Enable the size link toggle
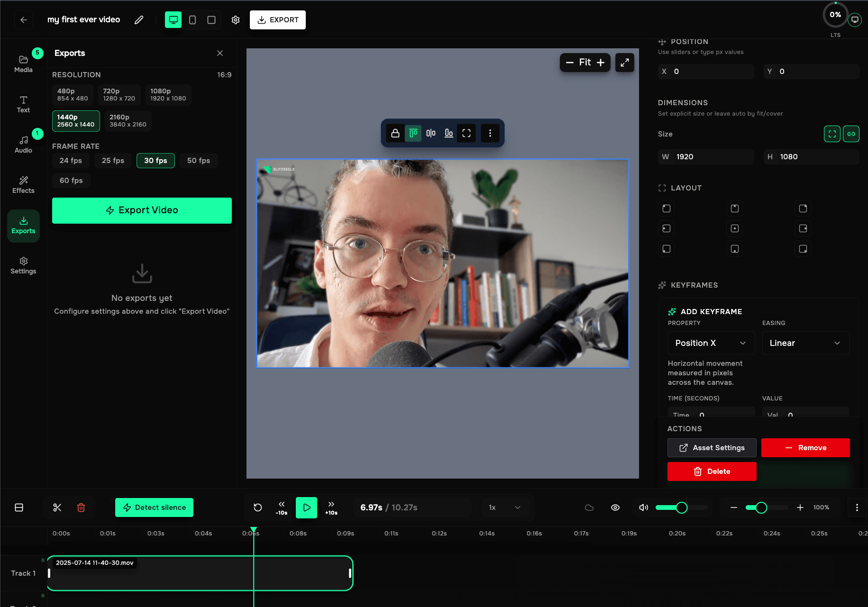 click(x=851, y=134)
